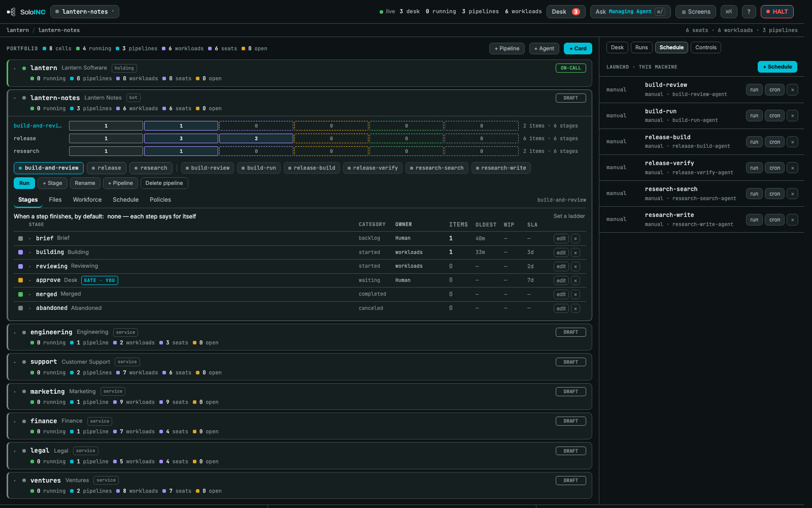Click the green live status dot
Screen dimensions: 812x508
click(x=381, y=12)
